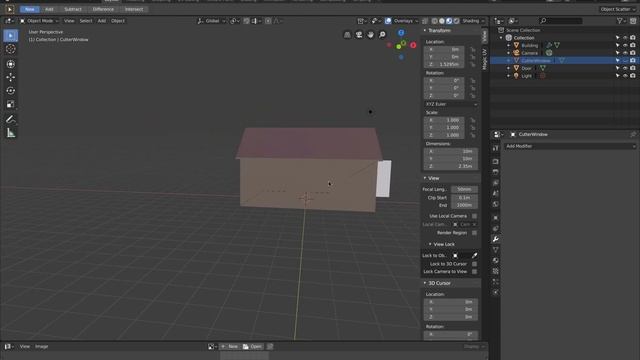Select the Measure ruler tool
The height and width of the screenshot is (360, 640).
tap(11, 133)
